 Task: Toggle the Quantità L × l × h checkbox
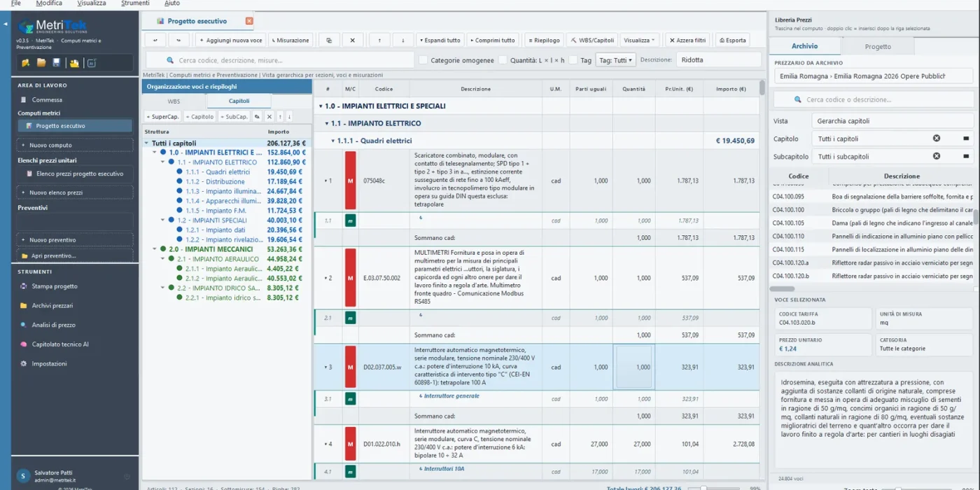(503, 60)
